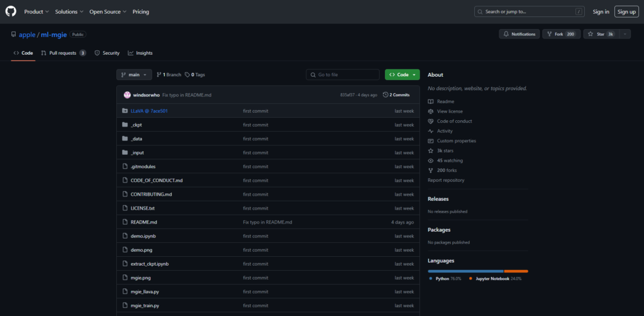This screenshot has width=644, height=316.
Task: Click the Python segment of languages bar
Action: [466, 271]
